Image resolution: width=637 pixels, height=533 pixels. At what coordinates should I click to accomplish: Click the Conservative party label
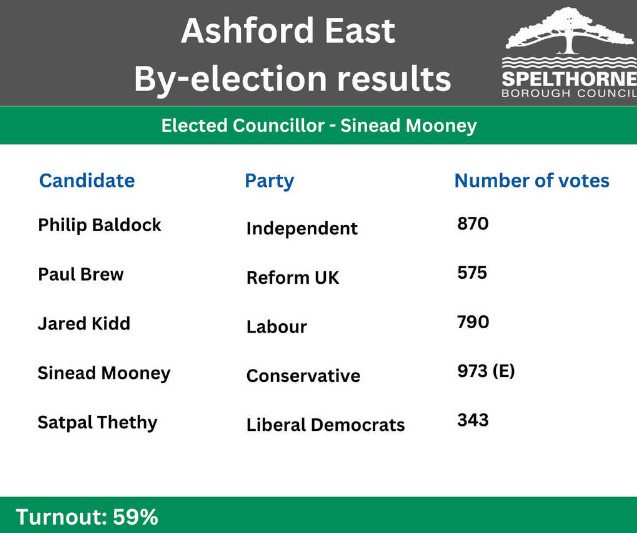[x=303, y=376]
